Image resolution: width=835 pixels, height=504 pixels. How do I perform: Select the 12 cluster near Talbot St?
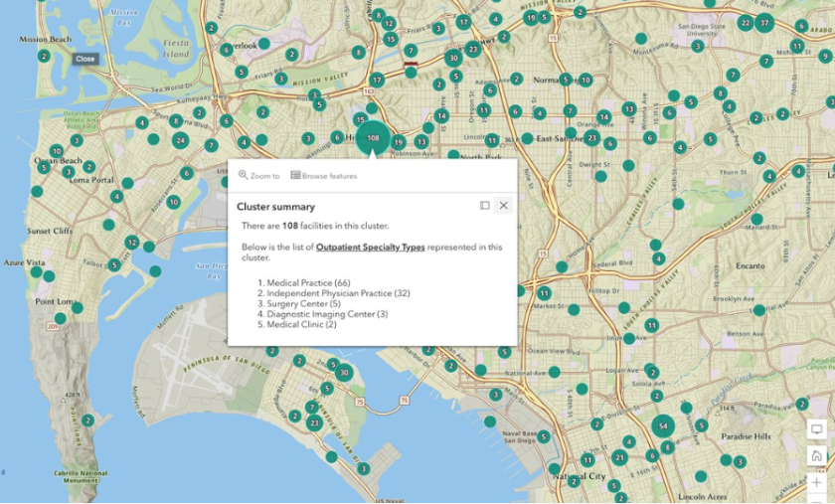pos(132,243)
